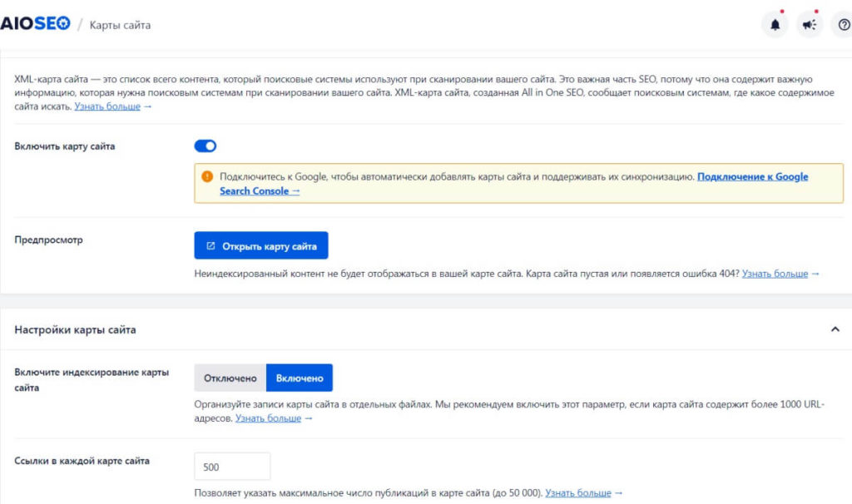Screen dimensions: 852x504
Task: Toggle the Включить карту сайта switch
Action: (206, 146)
